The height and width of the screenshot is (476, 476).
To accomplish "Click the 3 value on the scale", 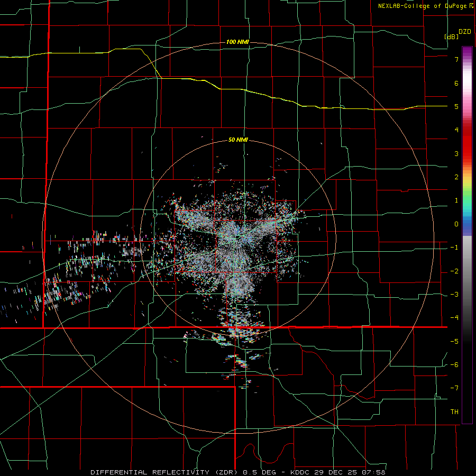I will point(456,153).
